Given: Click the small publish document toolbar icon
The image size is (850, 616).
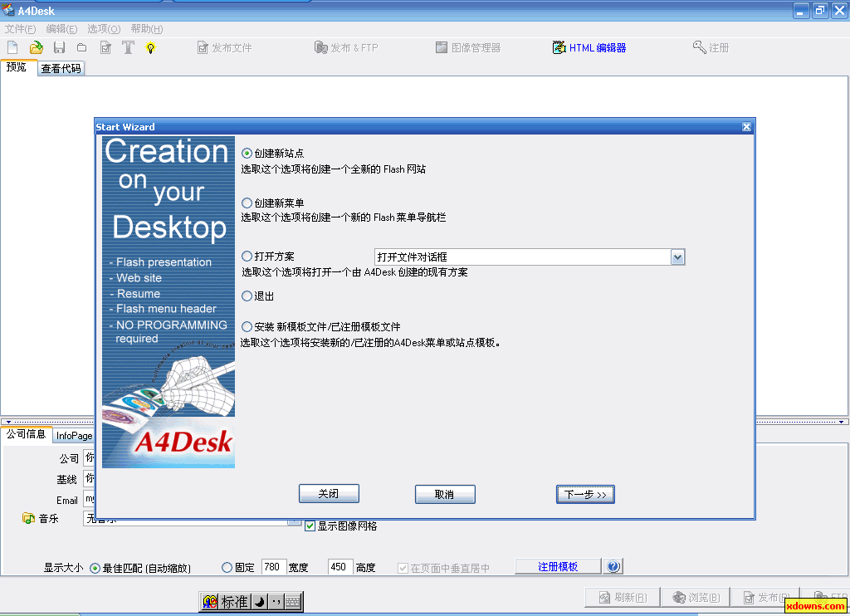Looking at the screenshot, I should pos(105,48).
